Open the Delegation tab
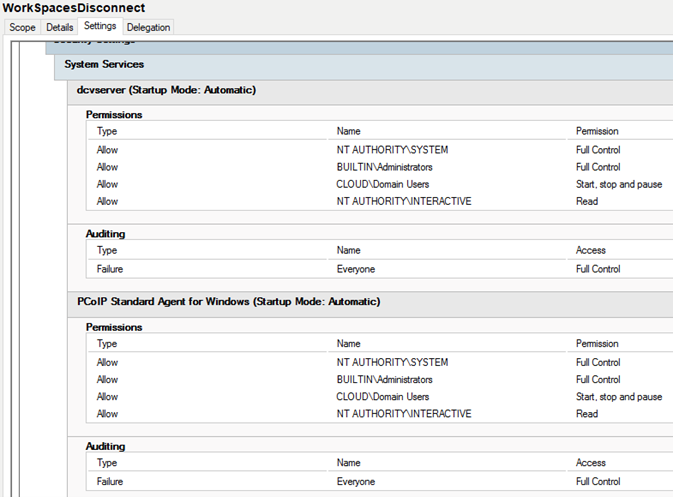The width and height of the screenshot is (673, 497). click(x=149, y=27)
